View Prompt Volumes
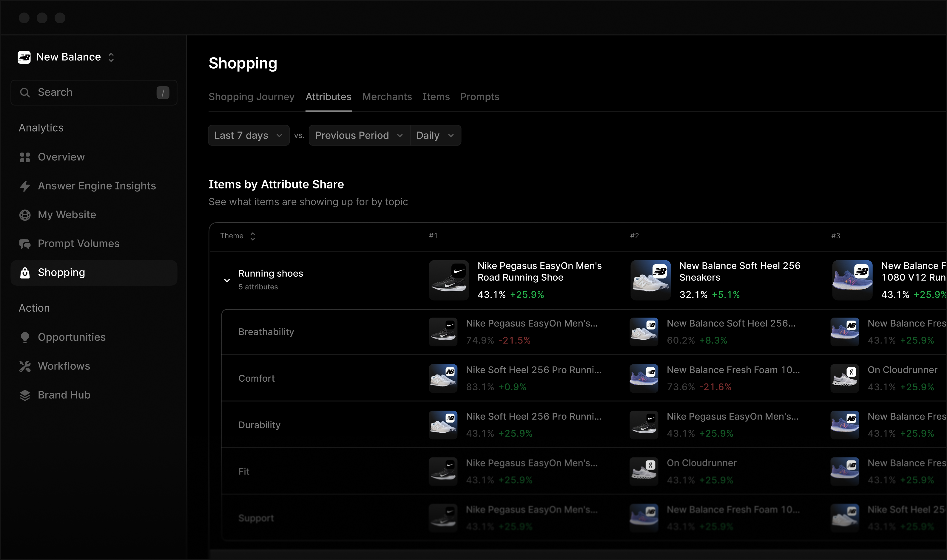This screenshot has height=560, width=947. pos(78,243)
